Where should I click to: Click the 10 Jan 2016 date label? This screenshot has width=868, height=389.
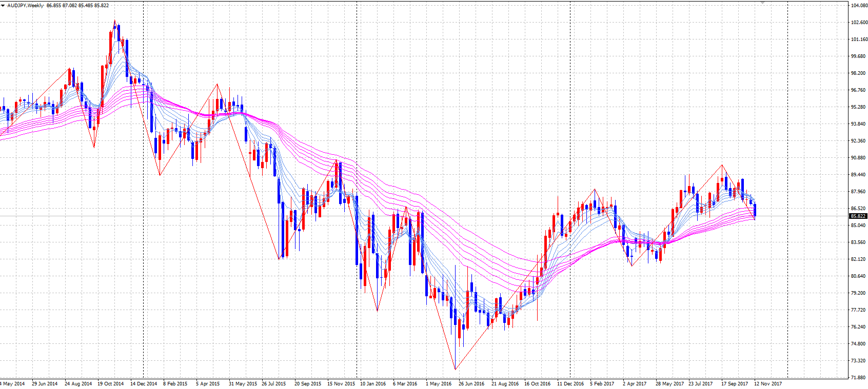click(373, 384)
